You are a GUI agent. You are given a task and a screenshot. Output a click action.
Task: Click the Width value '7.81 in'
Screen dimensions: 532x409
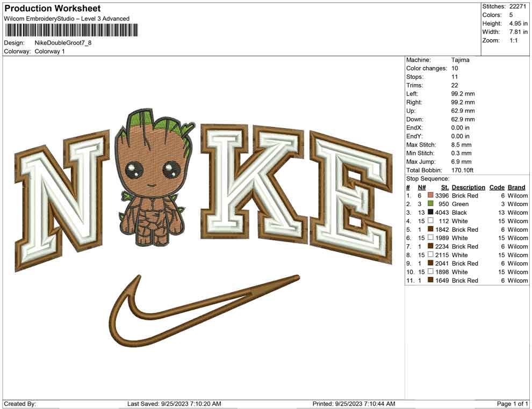519,32
